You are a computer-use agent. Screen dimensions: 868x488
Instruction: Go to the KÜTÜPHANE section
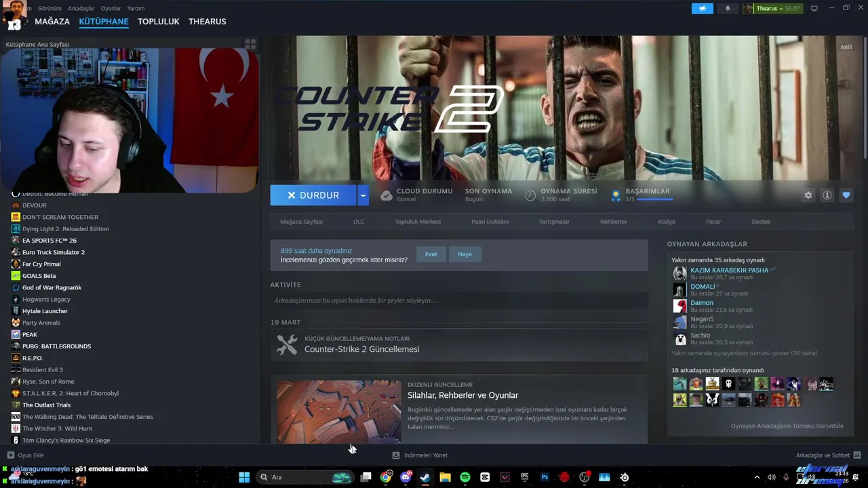(104, 22)
